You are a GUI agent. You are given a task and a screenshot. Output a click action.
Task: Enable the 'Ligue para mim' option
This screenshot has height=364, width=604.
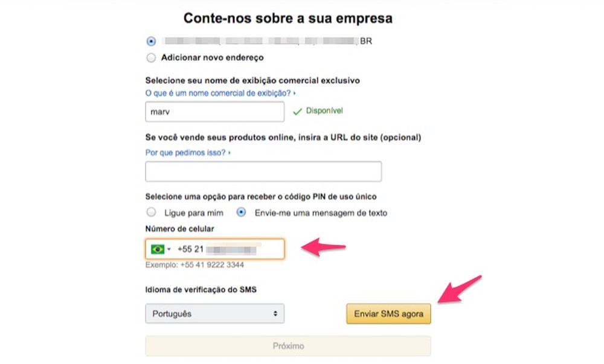tap(151, 212)
